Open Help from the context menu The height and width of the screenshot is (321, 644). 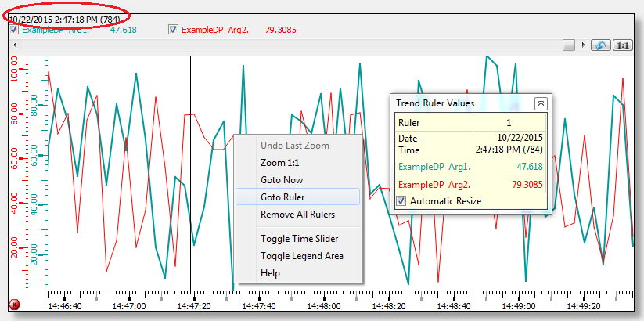click(270, 273)
